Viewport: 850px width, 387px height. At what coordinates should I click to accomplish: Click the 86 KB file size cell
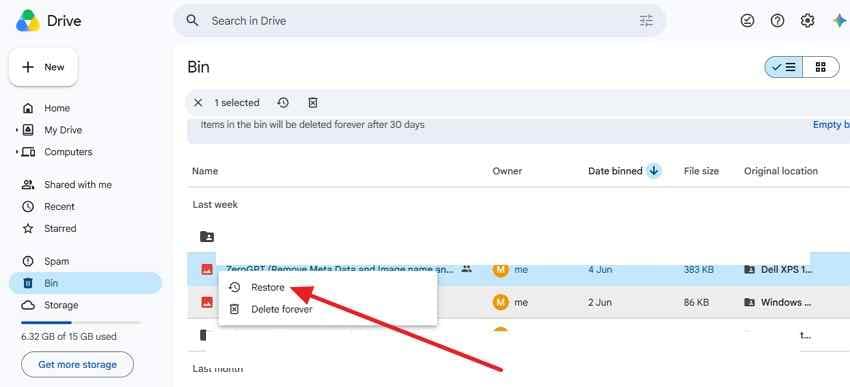(x=696, y=302)
